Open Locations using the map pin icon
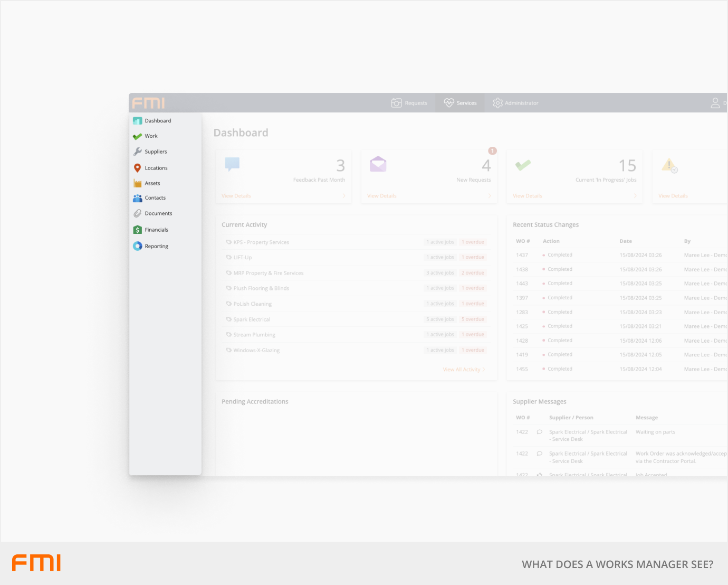The image size is (728, 585). [x=137, y=168]
